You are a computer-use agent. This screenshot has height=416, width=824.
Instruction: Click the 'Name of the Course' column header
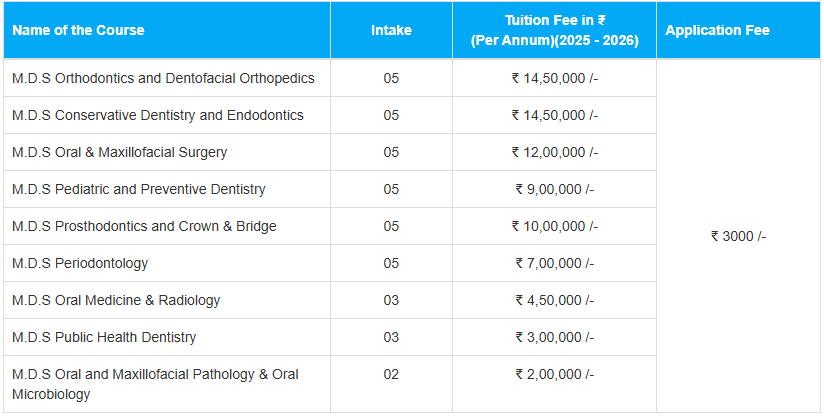click(x=78, y=30)
